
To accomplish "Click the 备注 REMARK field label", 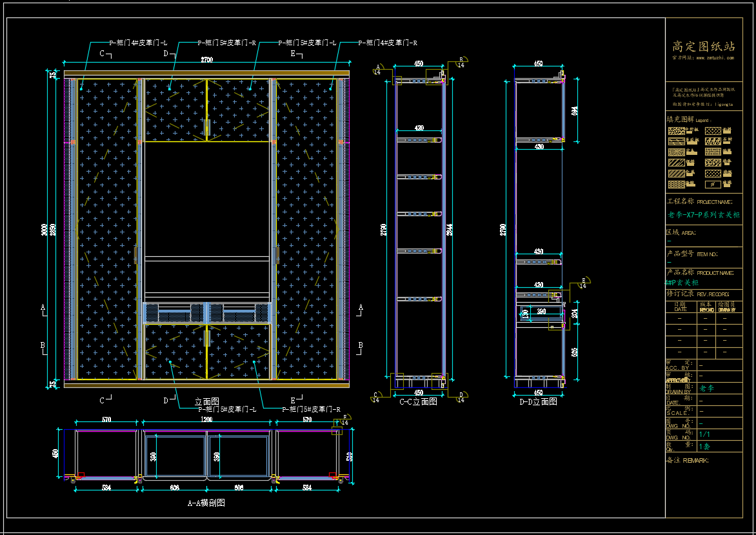I will tap(686, 460).
